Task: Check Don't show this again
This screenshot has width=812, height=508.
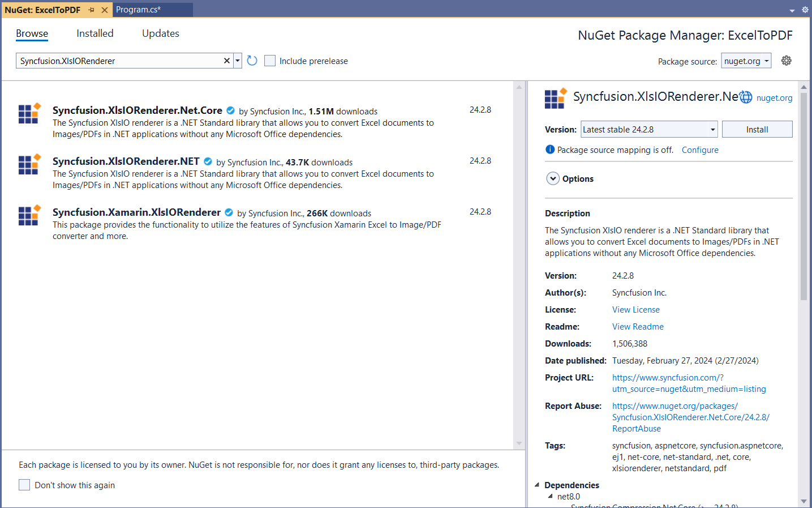Action: coord(24,485)
